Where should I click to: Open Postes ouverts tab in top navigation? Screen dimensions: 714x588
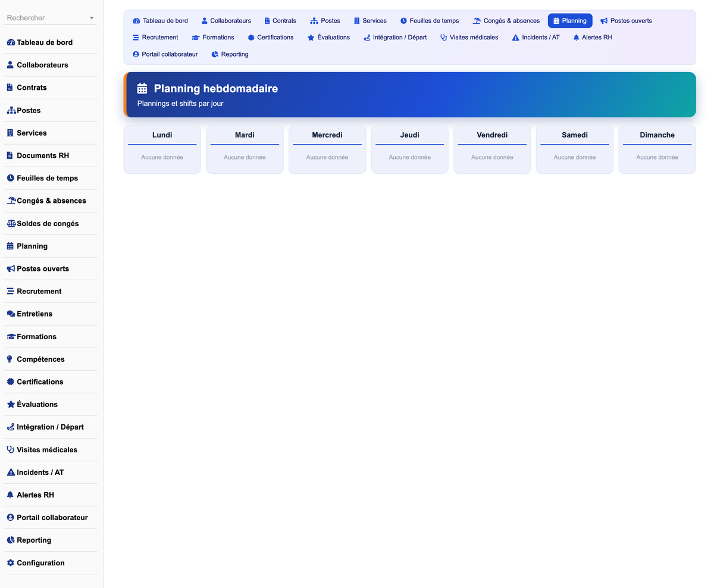coord(626,21)
